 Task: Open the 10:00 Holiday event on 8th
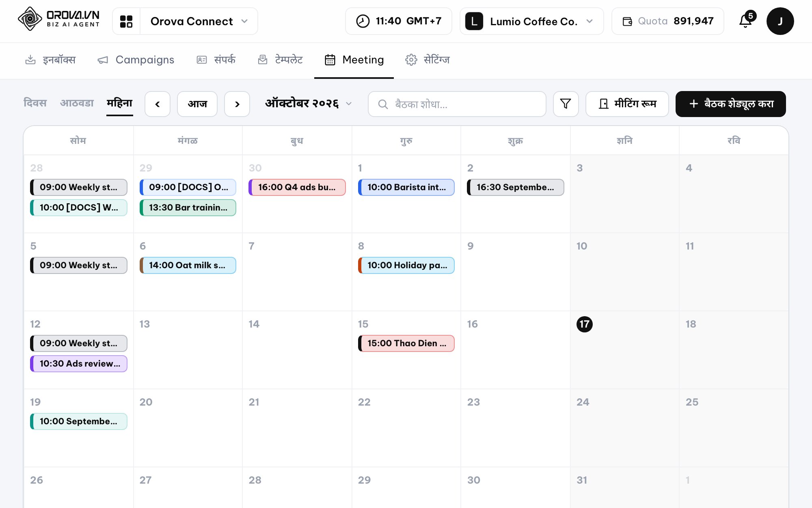[406, 265]
